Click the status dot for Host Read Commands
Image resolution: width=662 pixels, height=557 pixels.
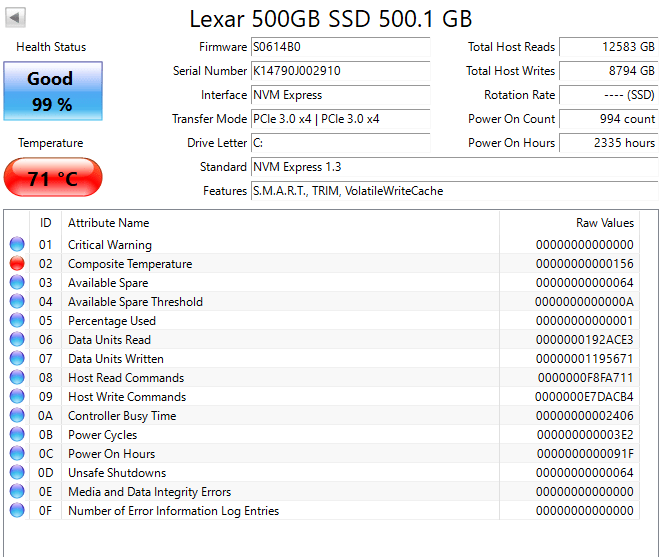click(17, 377)
